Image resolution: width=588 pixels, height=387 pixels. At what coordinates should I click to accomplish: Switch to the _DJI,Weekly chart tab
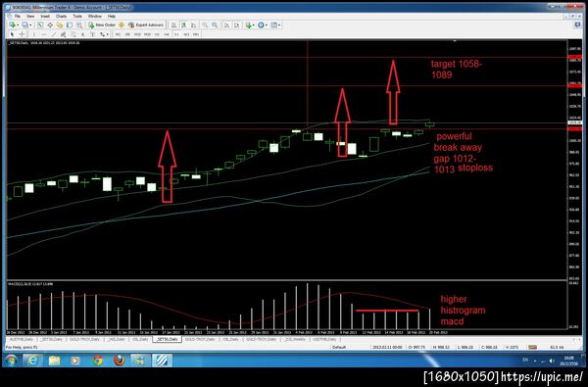point(294,339)
